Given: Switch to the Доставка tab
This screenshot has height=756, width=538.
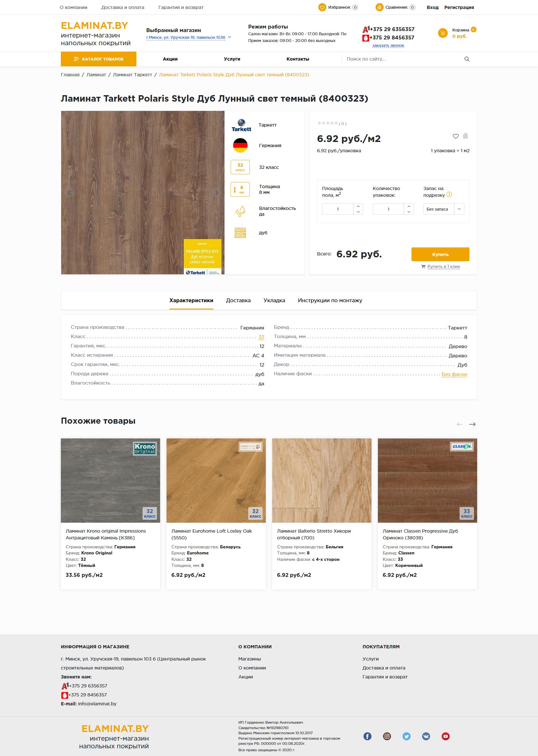Looking at the screenshot, I should point(238,301).
